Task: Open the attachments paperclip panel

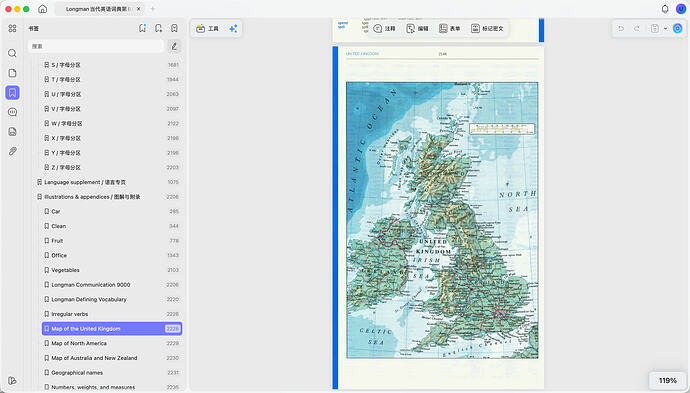Action: click(x=12, y=151)
